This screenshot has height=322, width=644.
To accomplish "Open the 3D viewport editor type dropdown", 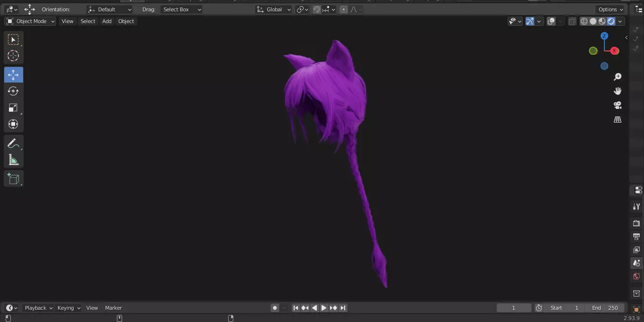I will pyautogui.click(x=11, y=9).
